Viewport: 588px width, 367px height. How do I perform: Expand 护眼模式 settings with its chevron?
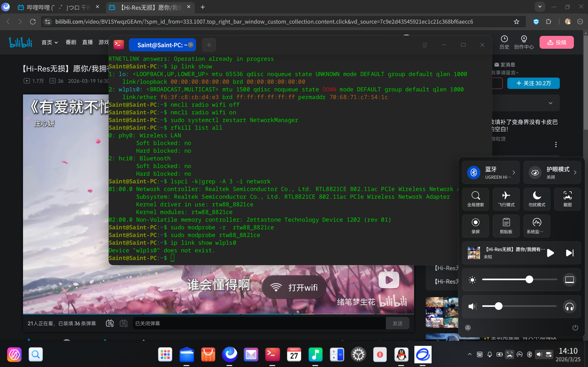(x=575, y=172)
